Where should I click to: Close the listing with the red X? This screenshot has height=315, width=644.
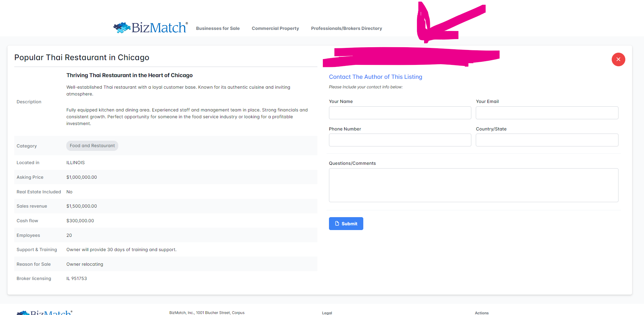point(618,59)
